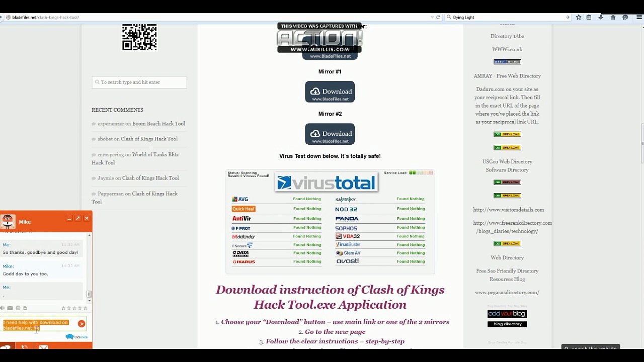Click the Mirror #1 Download button
This screenshot has width=644, height=362.
click(x=330, y=92)
